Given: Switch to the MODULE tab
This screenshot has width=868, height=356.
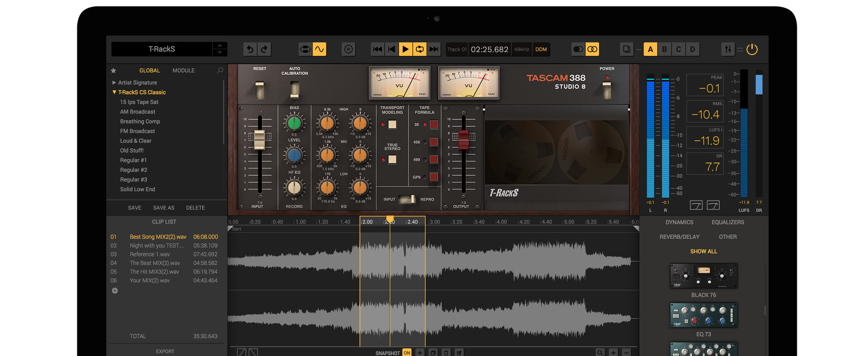Looking at the screenshot, I should coord(184,70).
